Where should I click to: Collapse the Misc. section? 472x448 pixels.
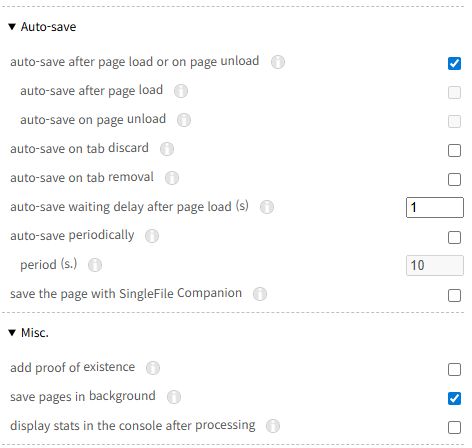(29, 333)
